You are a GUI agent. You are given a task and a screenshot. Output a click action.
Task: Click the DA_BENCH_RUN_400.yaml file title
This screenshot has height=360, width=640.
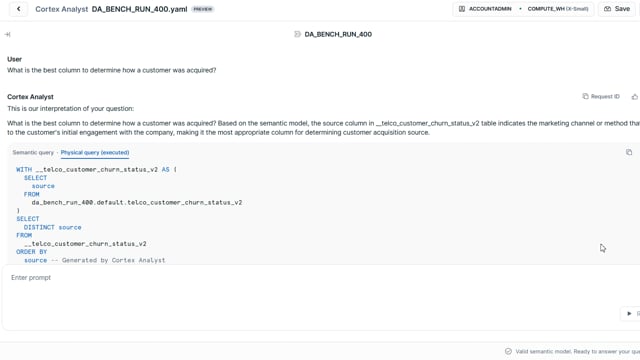[139, 9]
